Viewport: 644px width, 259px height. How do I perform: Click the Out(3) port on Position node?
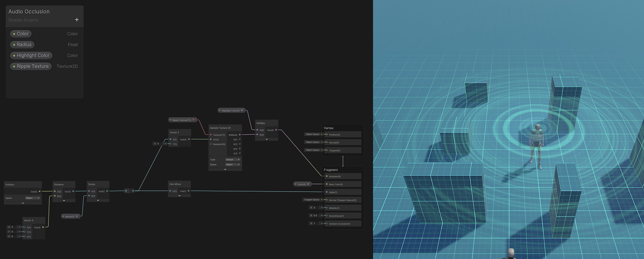pos(39,192)
